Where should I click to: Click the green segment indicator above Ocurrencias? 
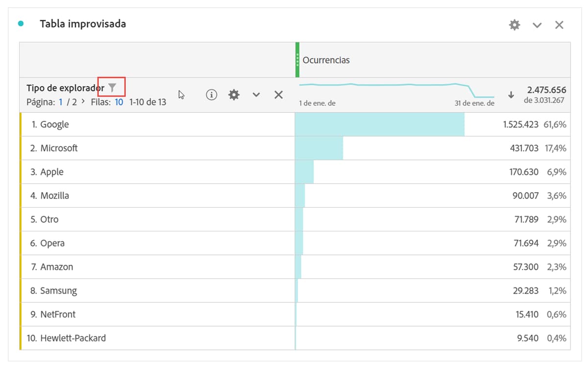pyautogui.click(x=296, y=59)
